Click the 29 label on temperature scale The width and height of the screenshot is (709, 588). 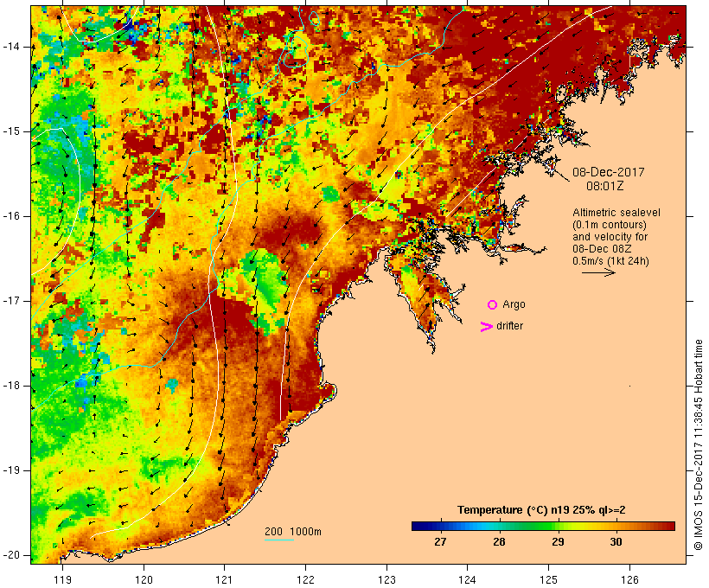click(558, 542)
